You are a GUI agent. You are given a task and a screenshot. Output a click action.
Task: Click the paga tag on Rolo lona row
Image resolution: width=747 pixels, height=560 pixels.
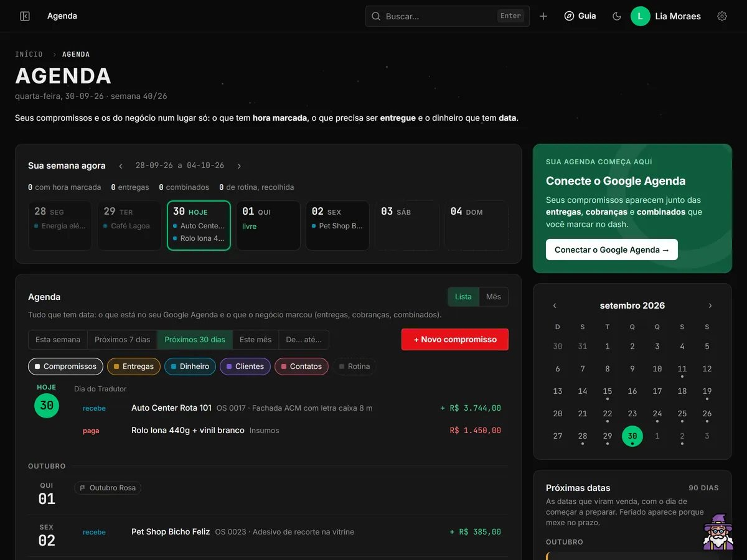click(x=91, y=431)
